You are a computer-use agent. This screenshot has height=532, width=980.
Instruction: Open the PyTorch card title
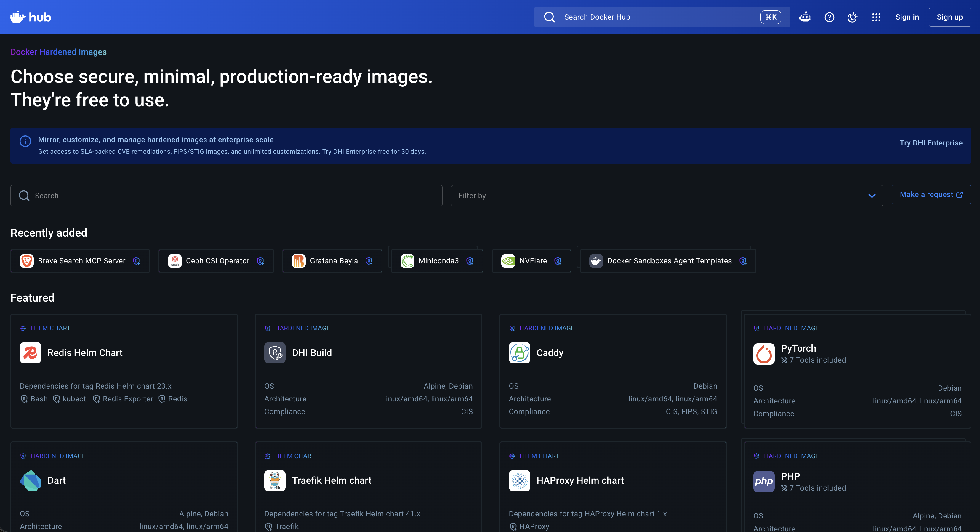point(798,348)
